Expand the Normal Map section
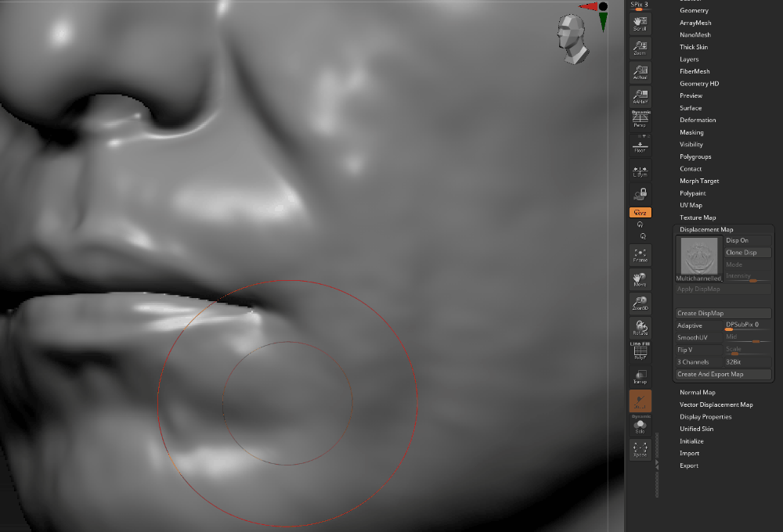Image resolution: width=783 pixels, height=532 pixels. (x=697, y=393)
